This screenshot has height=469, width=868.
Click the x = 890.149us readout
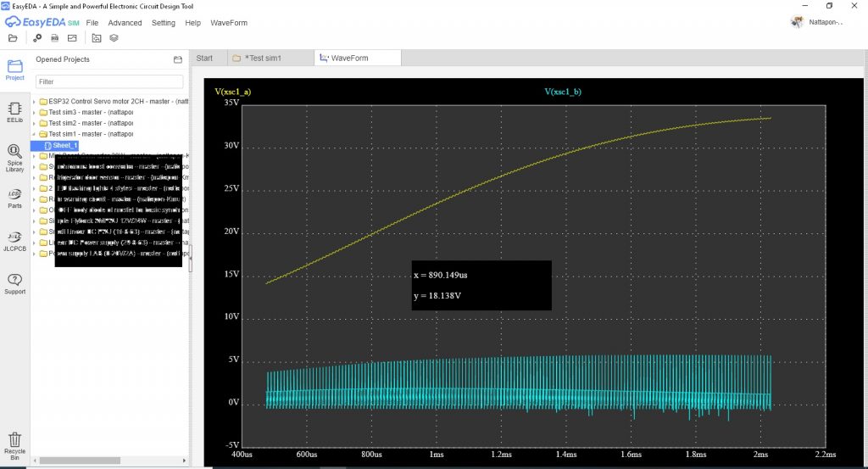[441, 275]
